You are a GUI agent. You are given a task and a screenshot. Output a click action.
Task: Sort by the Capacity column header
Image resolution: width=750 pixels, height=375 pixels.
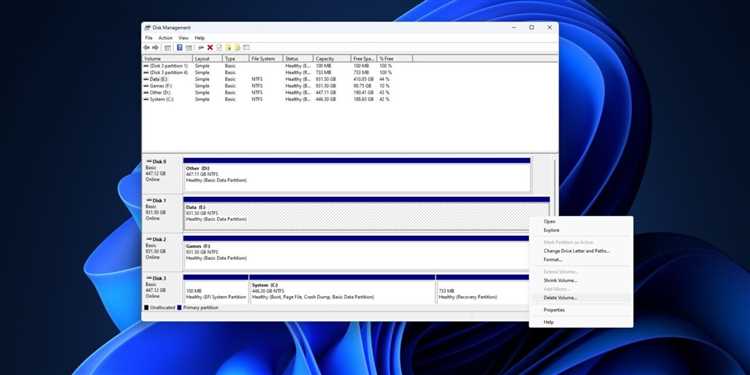[x=332, y=58]
